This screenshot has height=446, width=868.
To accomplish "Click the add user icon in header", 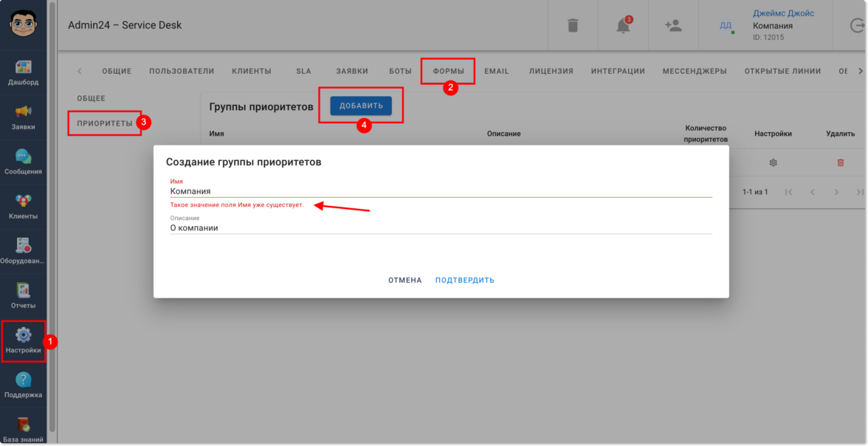I will pos(673,26).
